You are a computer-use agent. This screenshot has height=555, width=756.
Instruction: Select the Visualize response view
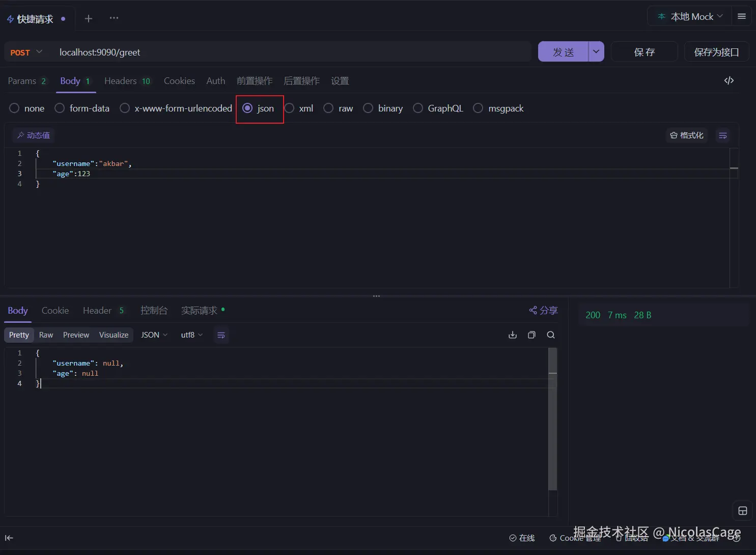[114, 335]
